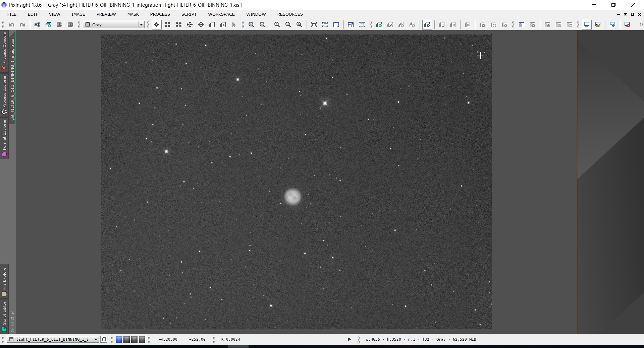Click the New Preview green-plus icon
The width and height of the screenshot is (644, 348).
(x=379, y=25)
